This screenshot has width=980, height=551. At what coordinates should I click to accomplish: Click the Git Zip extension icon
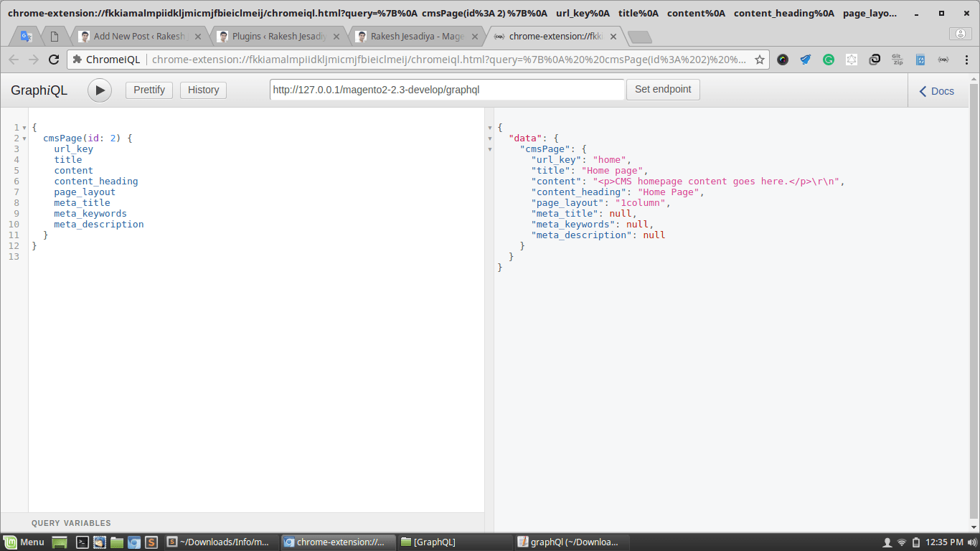tap(897, 60)
